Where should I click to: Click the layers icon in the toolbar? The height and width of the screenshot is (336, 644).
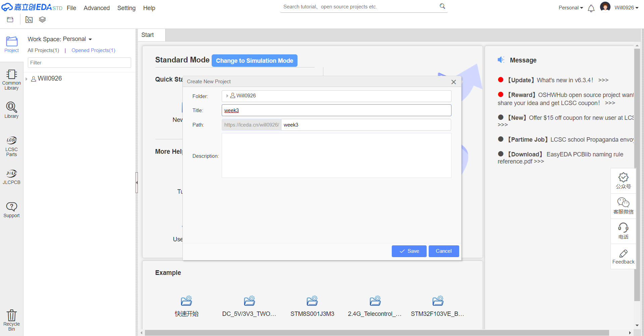tap(42, 20)
